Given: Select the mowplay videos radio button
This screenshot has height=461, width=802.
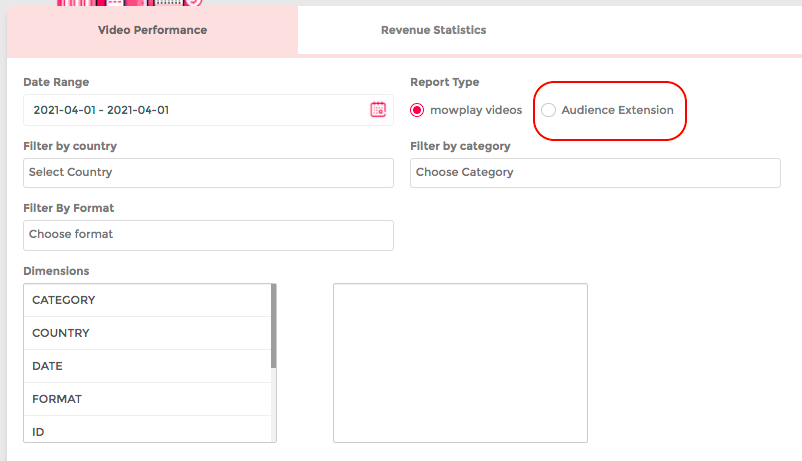Looking at the screenshot, I should click(x=417, y=110).
